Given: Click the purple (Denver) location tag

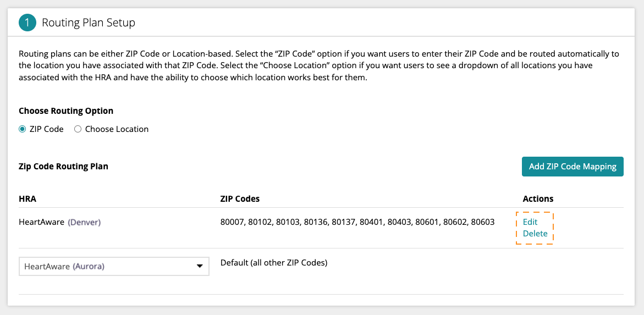Looking at the screenshot, I should 84,222.
